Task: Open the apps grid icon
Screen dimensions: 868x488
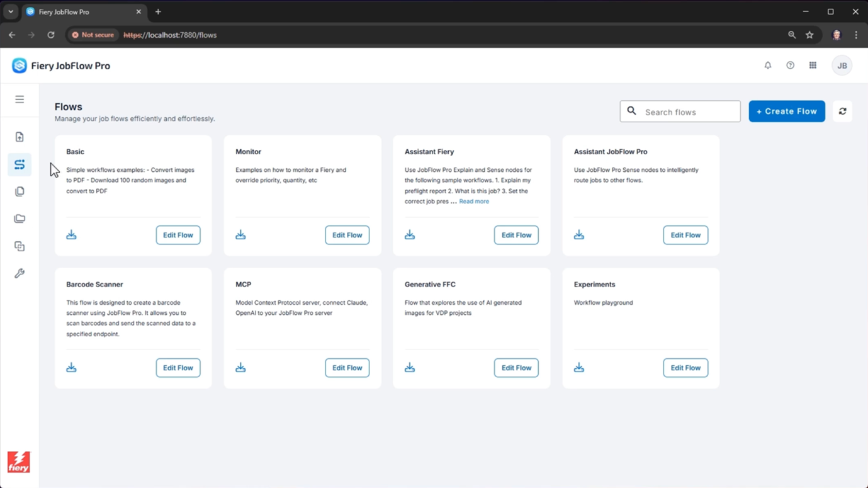Action: click(813, 65)
